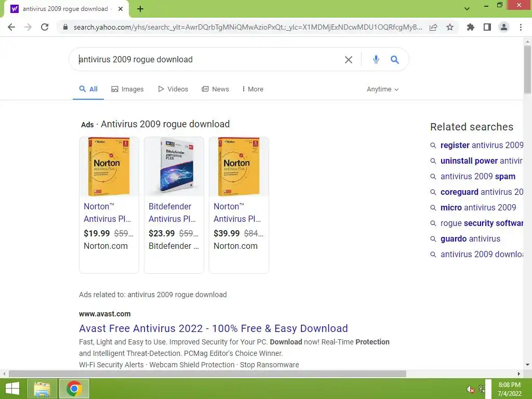Open File Explorer from taskbar
Screen dimensions: 532x399
(42, 389)
